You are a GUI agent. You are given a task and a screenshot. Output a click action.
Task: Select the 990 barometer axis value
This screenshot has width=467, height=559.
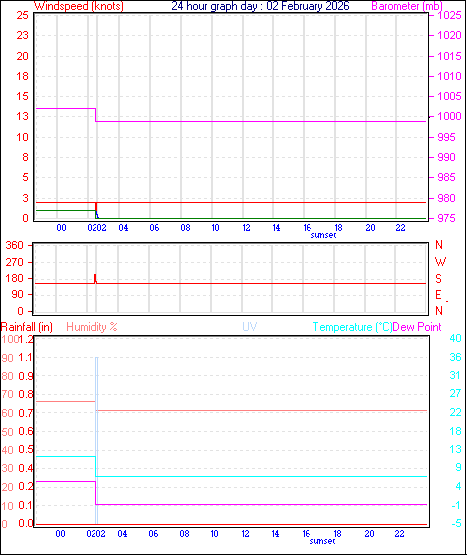(446, 157)
